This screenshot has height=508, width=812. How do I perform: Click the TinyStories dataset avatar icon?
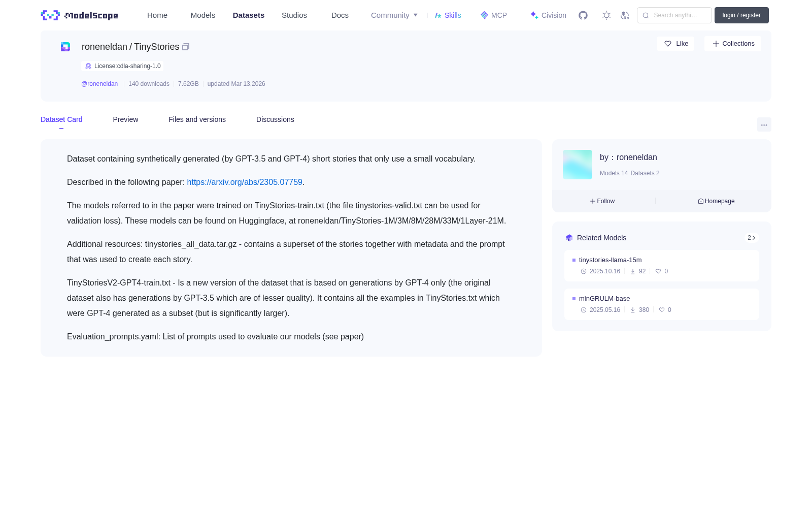point(65,47)
